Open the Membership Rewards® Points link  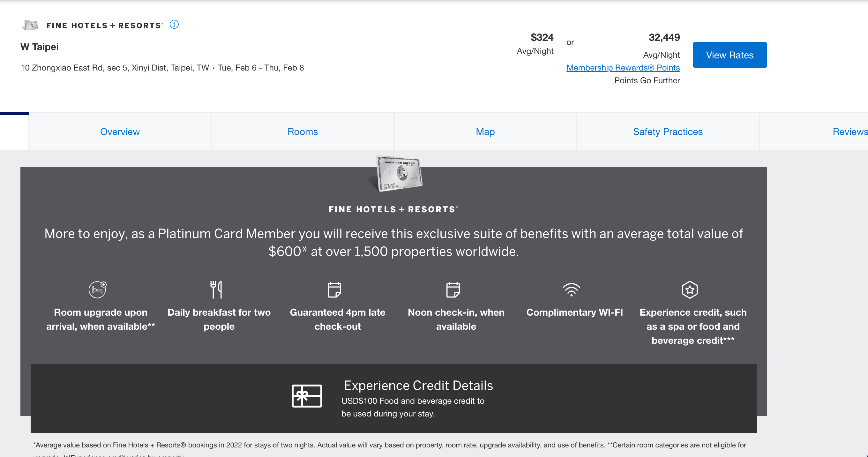tap(623, 68)
